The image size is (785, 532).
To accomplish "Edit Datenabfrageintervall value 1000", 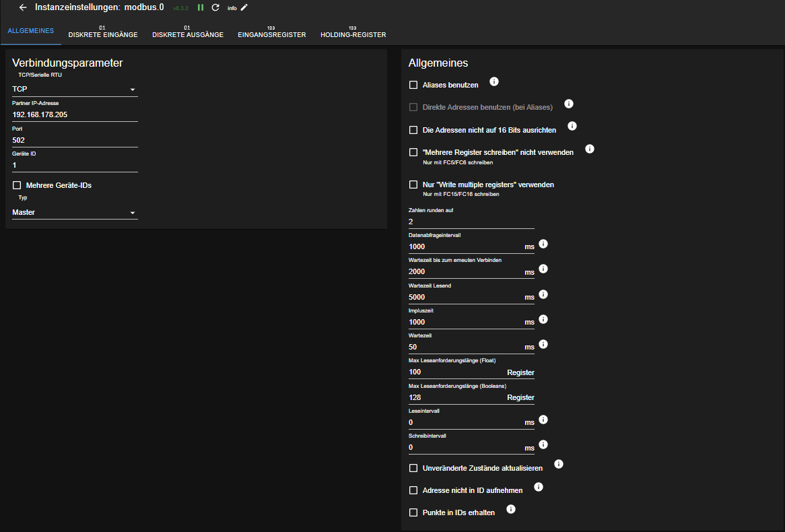I will coord(466,247).
